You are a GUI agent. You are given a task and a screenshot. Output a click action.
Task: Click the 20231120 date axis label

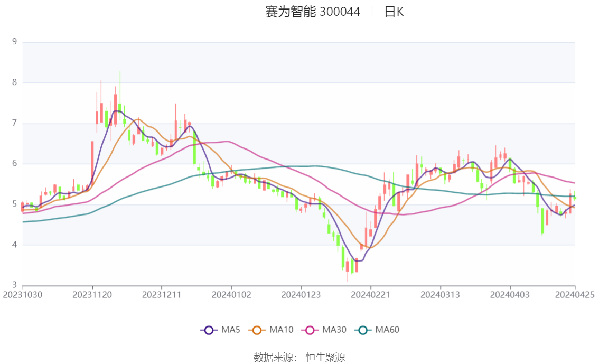pos(92,295)
